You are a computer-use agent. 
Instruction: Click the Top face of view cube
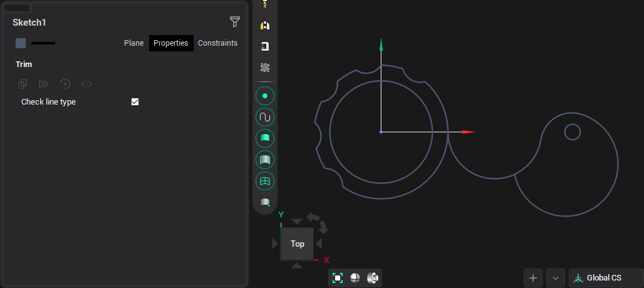(x=298, y=244)
